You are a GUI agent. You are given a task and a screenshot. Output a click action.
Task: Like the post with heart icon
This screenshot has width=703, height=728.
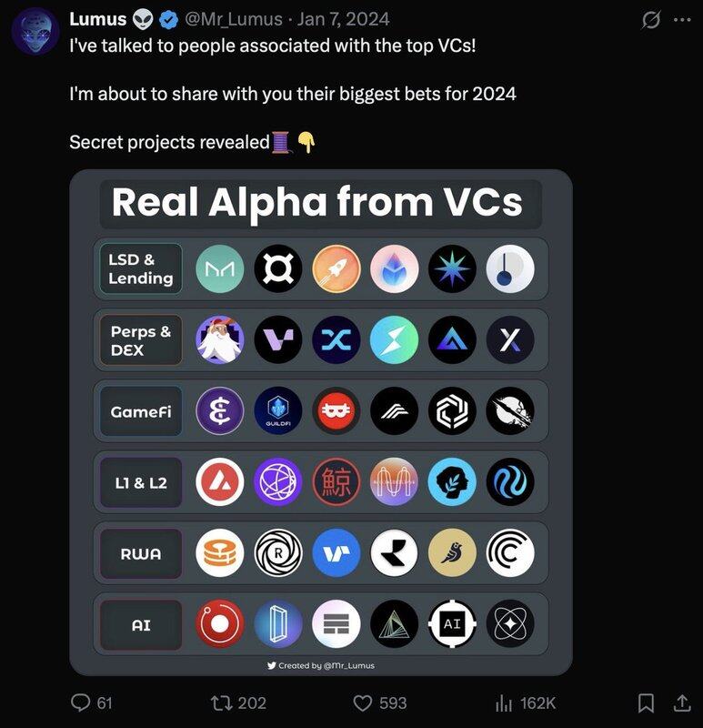364,703
